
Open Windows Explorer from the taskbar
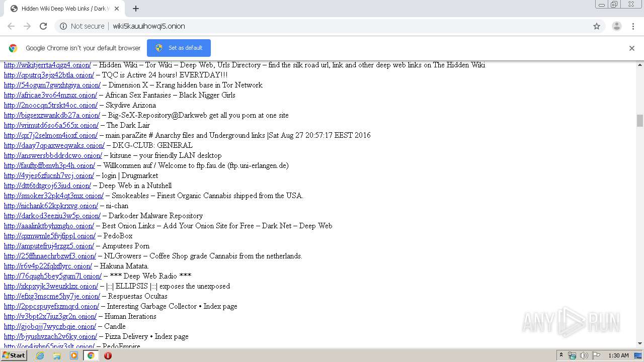(57, 355)
